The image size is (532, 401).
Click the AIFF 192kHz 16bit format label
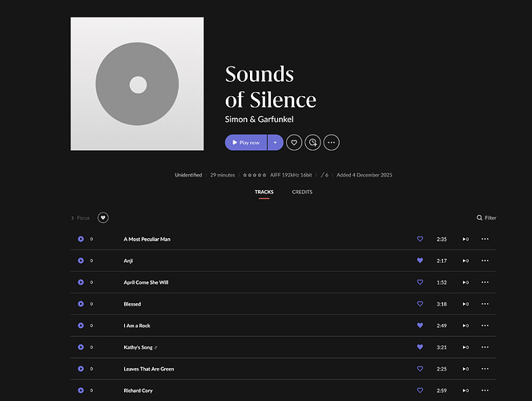pyautogui.click(x=291, y=175)
